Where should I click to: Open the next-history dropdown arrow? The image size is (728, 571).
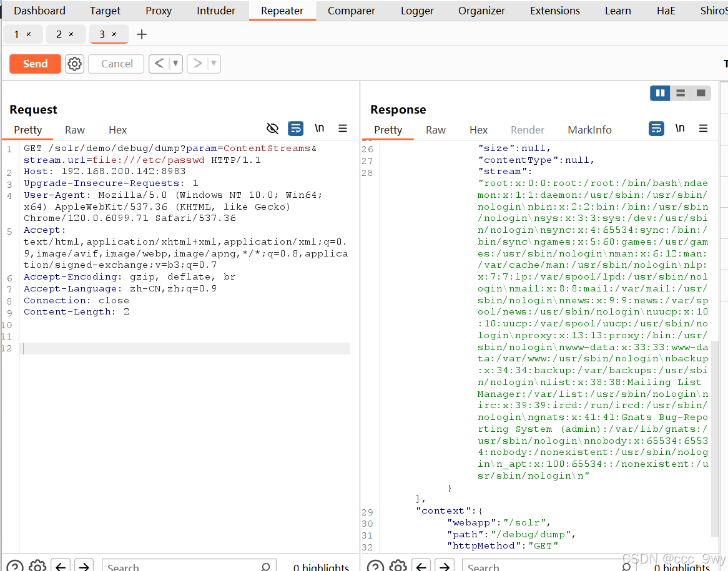214,64
